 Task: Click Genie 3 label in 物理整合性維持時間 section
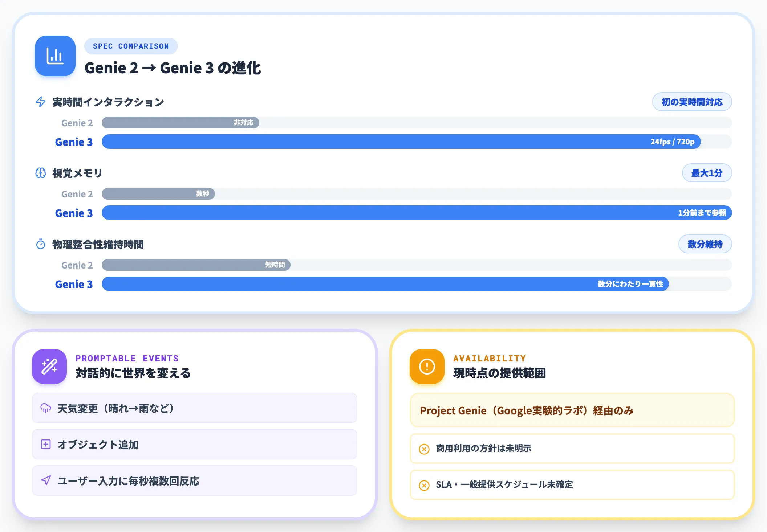[x=74, y=284]
